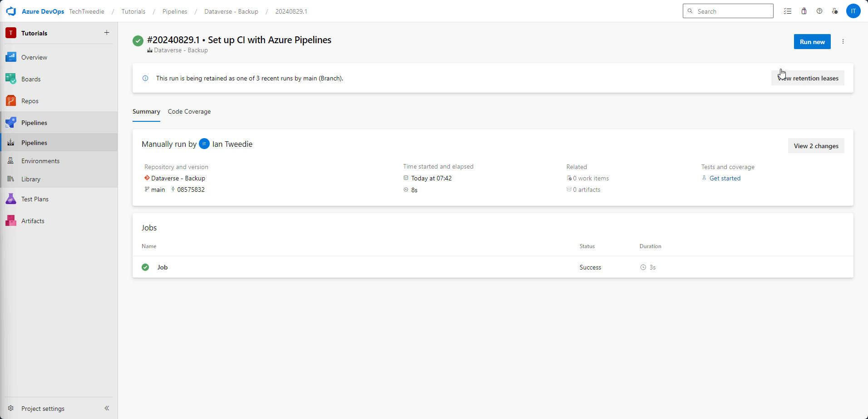Open the Pipelines rocket icon in sidebar
The width and height of the screenshot is (868, 419).
34,122
